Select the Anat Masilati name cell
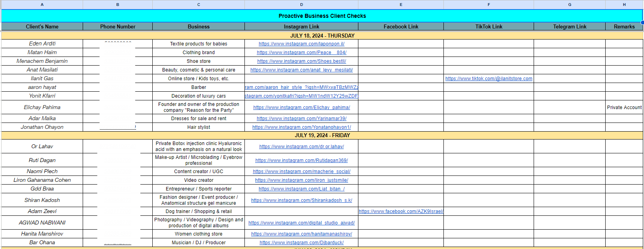This screenshot has height=249, width=644. click(x=42, y=70)
